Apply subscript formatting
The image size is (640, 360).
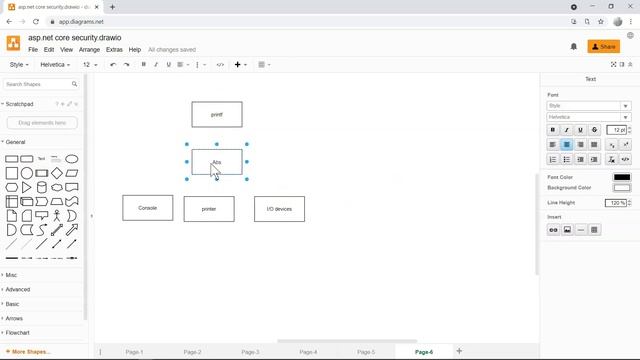click(611, 144)
